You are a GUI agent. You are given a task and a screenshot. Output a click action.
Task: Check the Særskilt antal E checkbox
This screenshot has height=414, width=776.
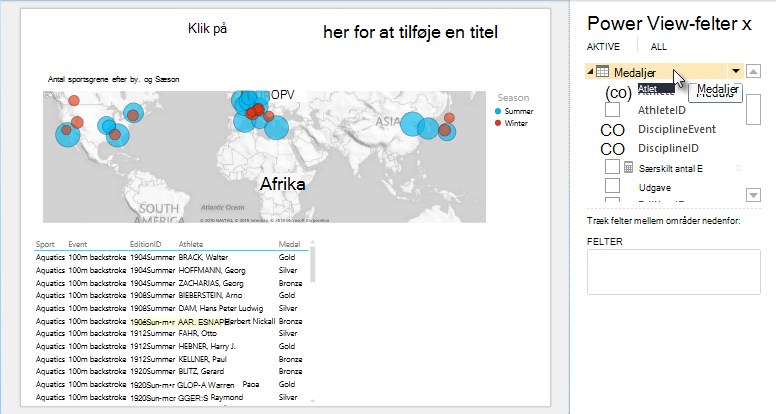point(612,167)
